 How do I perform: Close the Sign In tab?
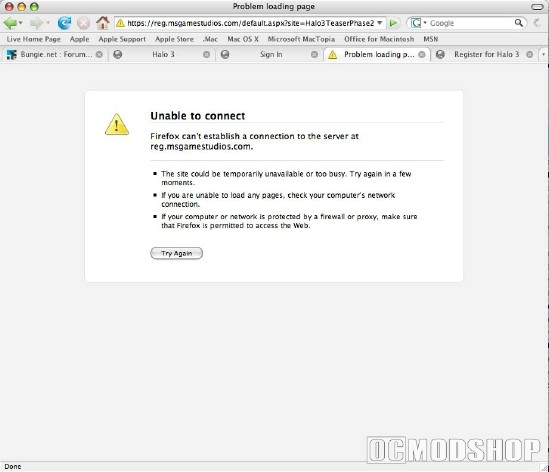[314, 54]
